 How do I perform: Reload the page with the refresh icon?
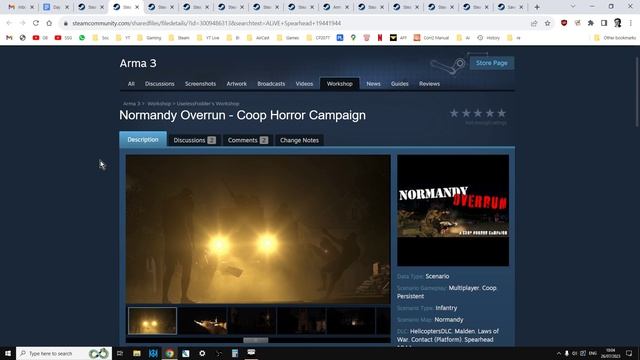point(36,23)
